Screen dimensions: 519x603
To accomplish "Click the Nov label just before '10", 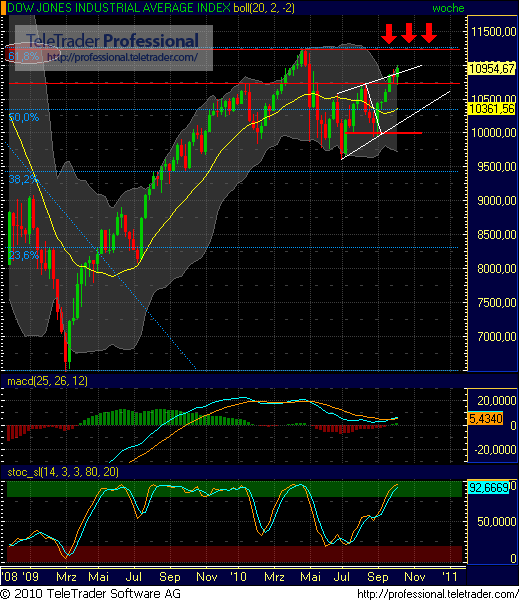I will click(x=207, y=577).
